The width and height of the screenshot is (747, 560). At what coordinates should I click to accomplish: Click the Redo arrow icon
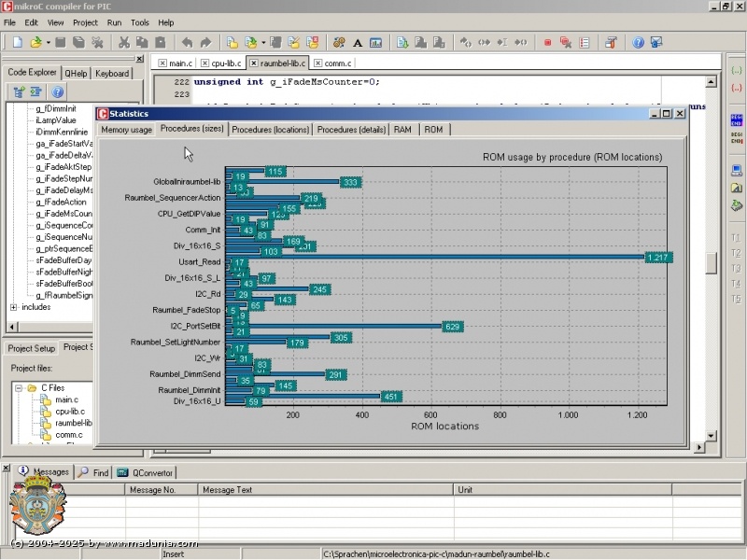click(205, 42)
